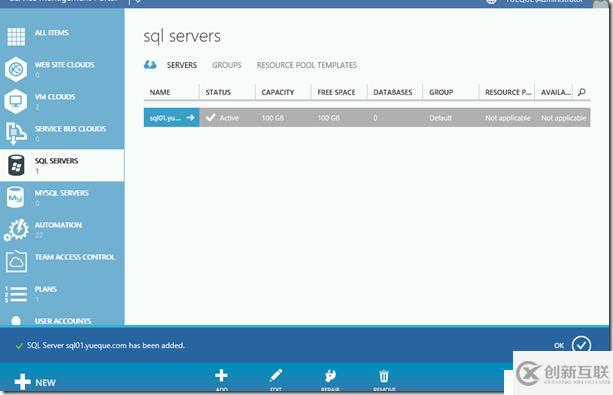Open Automation in sidebar
613x395 pixels.
(58, 225)
